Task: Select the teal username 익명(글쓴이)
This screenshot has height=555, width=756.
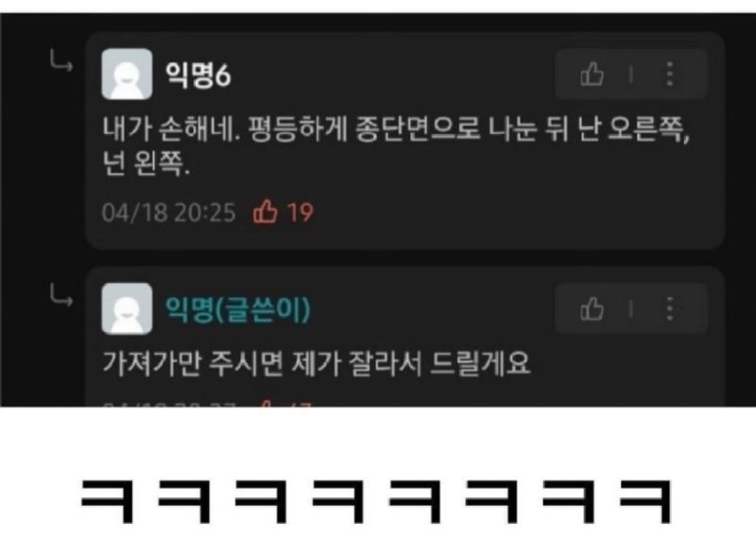Action: 238,309
